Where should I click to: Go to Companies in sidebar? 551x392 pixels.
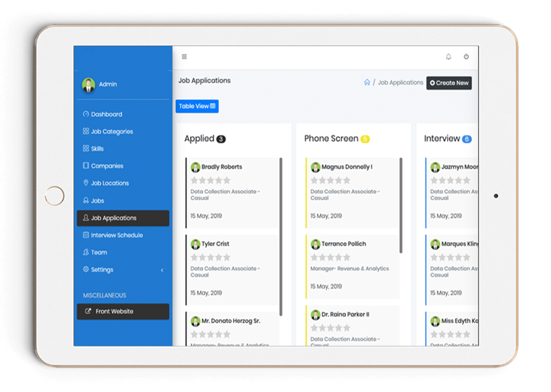click(106, 166)
